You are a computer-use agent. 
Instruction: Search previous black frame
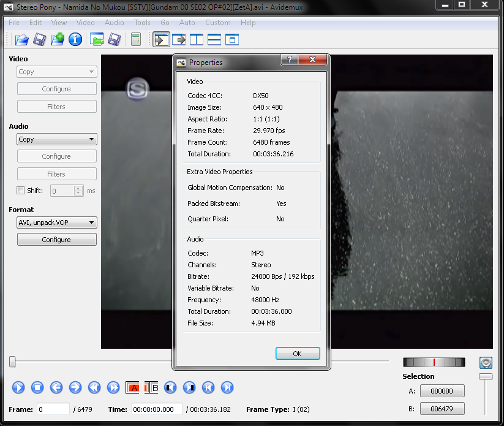(x=170, y=387)
